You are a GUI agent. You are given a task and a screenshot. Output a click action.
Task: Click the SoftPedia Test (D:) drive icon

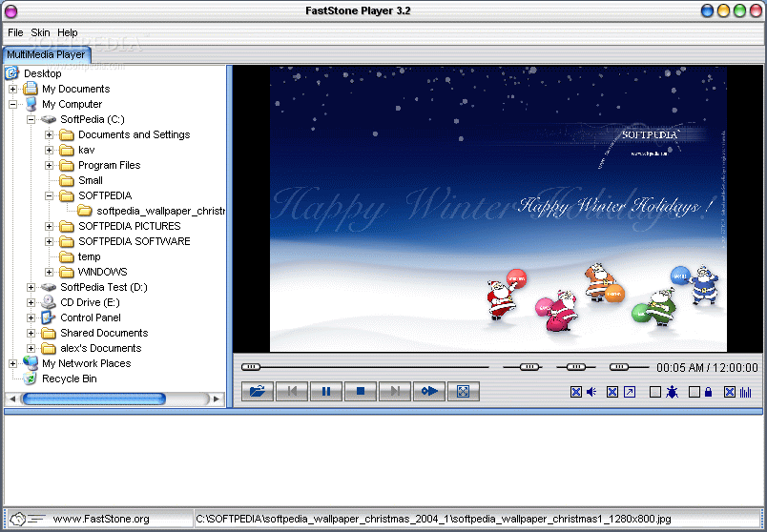point(49,287)
